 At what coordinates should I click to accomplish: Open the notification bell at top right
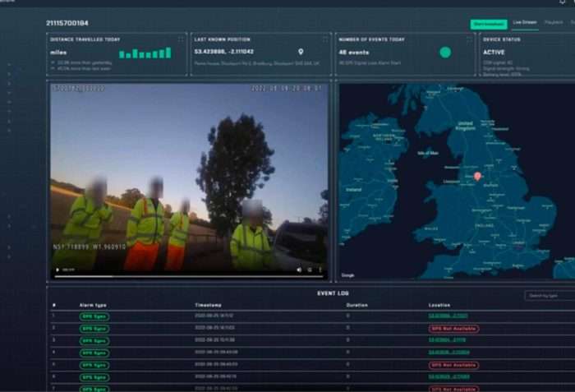[x=562, y=2]
